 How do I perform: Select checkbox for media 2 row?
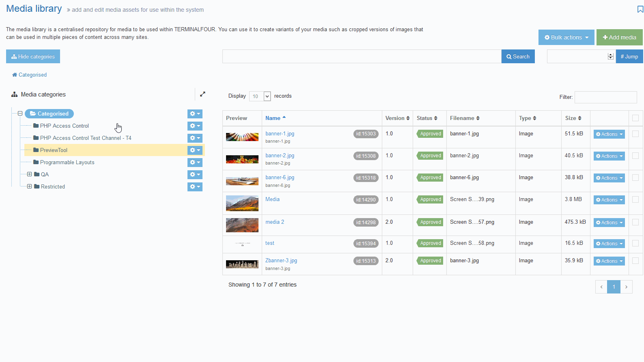pos(635,222)
